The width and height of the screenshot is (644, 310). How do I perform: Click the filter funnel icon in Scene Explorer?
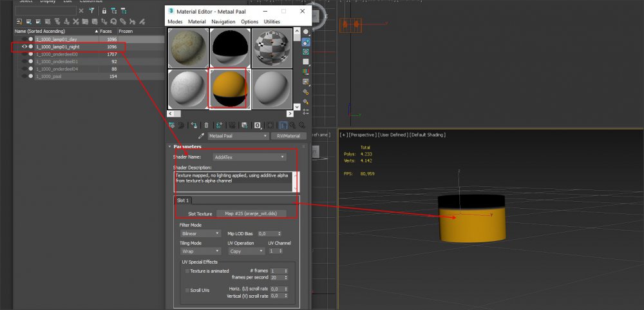click(92, 11)
